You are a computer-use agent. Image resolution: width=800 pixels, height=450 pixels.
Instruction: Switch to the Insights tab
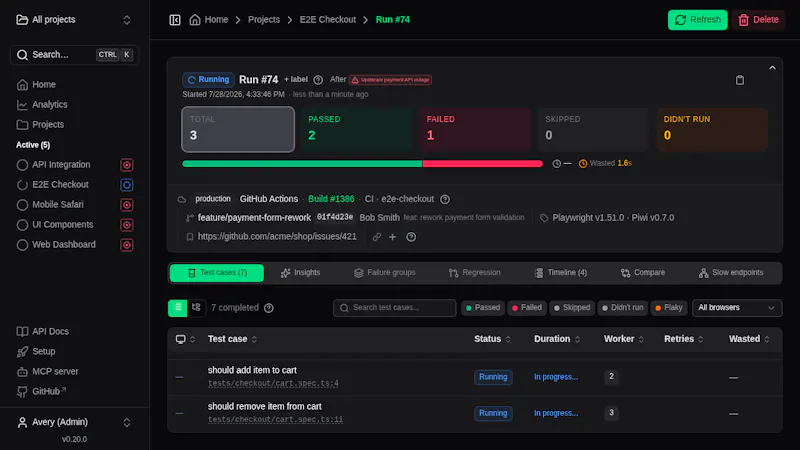coord(301,273)
